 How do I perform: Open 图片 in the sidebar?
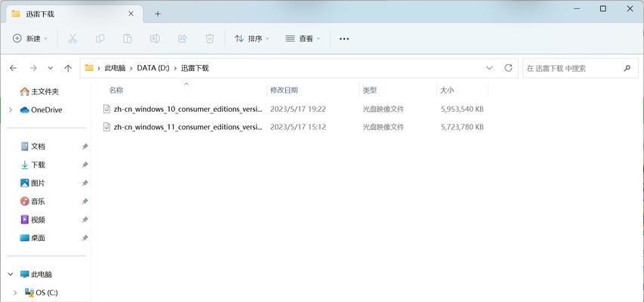(x=33, y=183)
